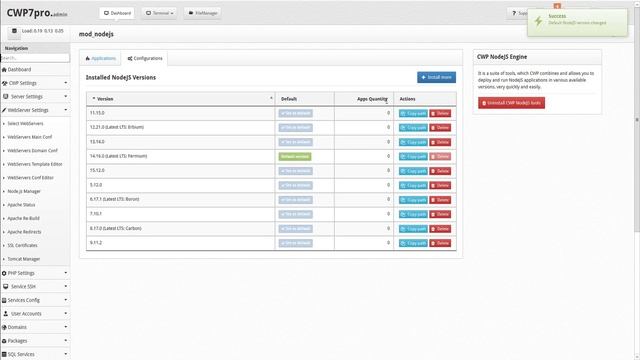Sort table by Version column
Image resolution: width=640 pixels, height=360 pixels.
180,99
